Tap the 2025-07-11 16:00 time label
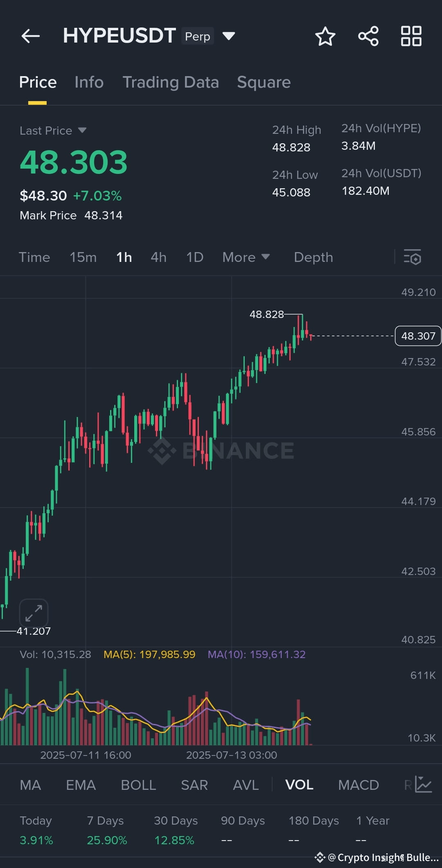 [x=86, y=755]
